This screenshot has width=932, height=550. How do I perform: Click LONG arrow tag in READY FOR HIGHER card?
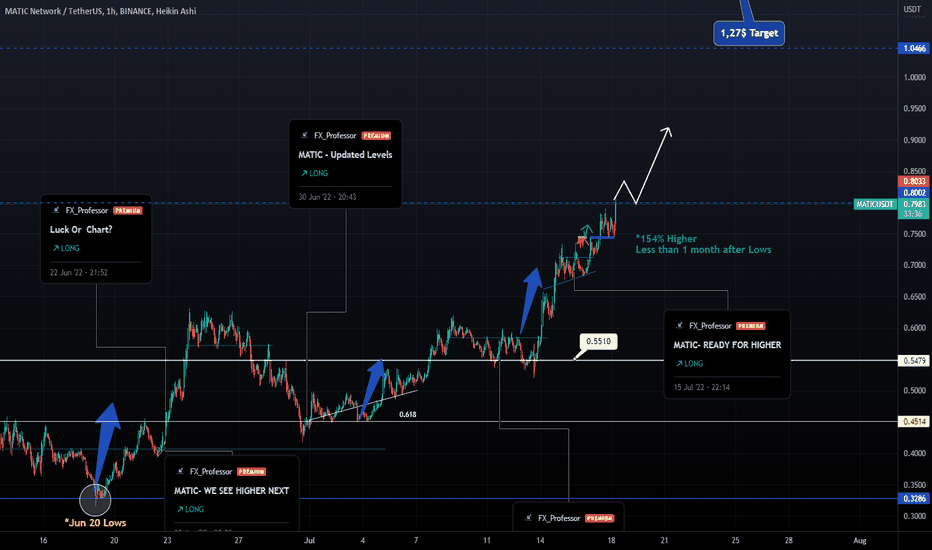pyautogui.click(x=689, y=363)
